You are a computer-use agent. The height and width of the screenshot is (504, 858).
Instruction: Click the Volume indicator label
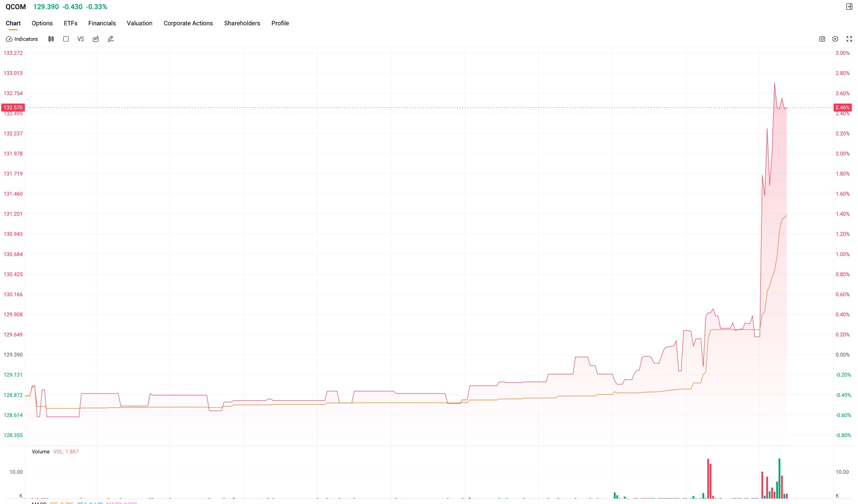click(41, 452)
